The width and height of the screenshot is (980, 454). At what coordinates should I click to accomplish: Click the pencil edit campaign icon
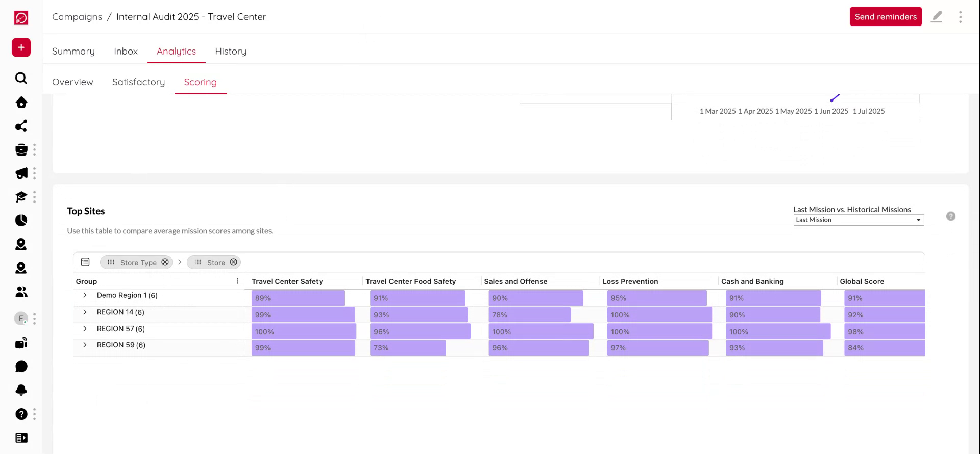[x=937, y=17]
